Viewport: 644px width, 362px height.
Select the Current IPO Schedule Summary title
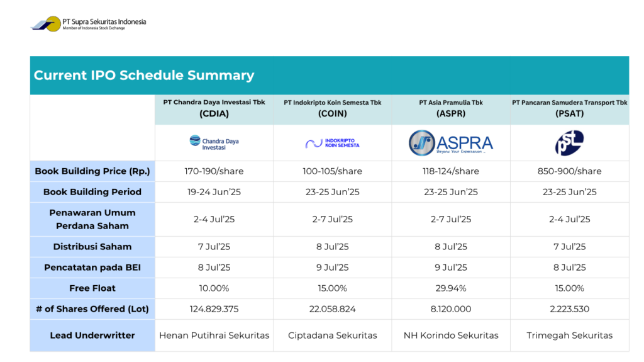144,76
